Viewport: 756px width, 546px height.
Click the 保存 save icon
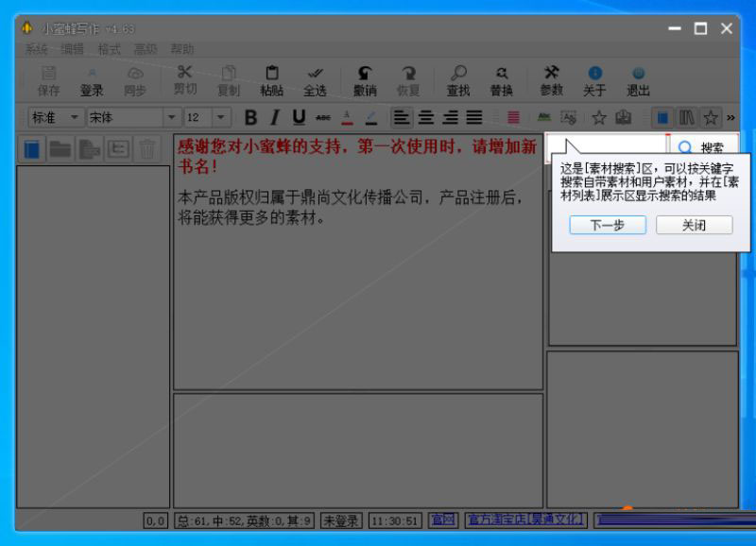click(49, 81)
